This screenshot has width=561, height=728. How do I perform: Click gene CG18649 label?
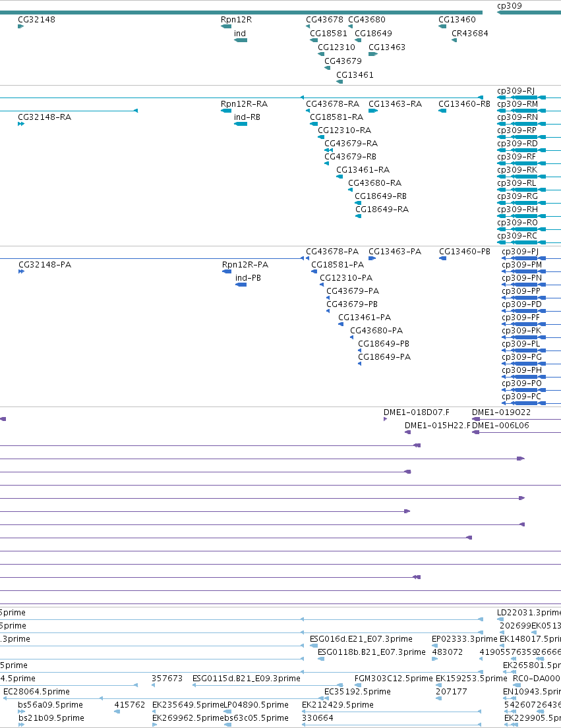(x=373, y=34)
